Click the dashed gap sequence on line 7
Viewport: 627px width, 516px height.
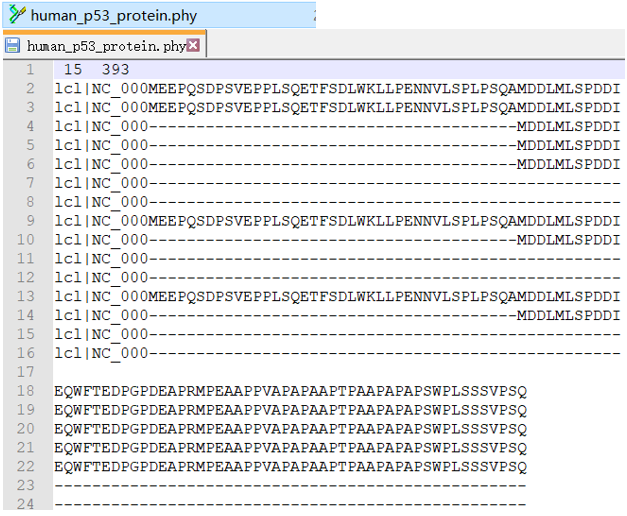pyautogui.click(x=384, y=183)
